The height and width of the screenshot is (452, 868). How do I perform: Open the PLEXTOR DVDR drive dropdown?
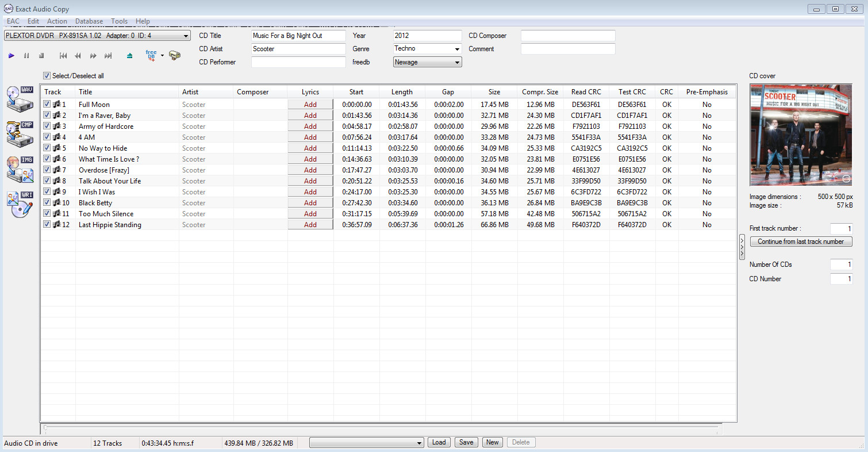point(185,36)
